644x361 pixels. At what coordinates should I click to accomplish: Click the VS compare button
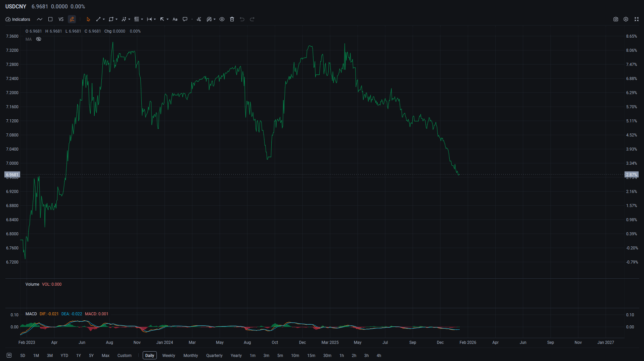coord(61,19)
